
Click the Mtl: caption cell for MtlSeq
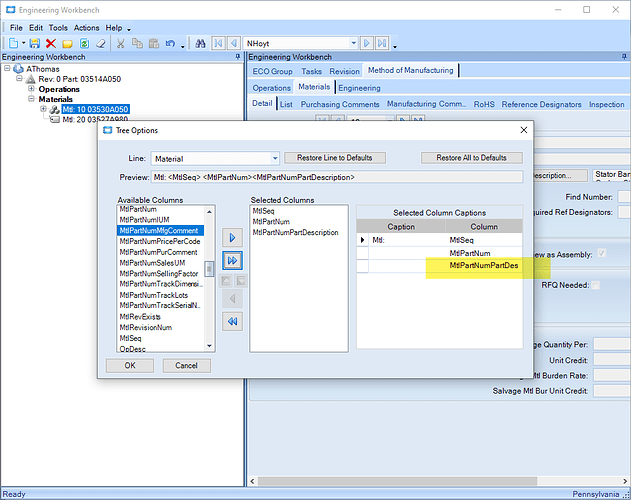406,240
